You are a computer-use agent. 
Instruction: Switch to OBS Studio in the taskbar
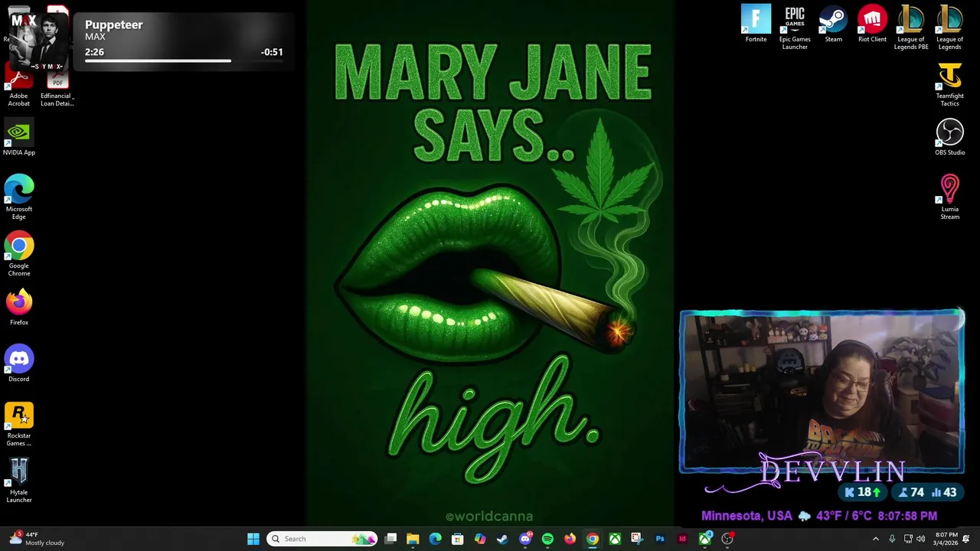coord(727,539)
